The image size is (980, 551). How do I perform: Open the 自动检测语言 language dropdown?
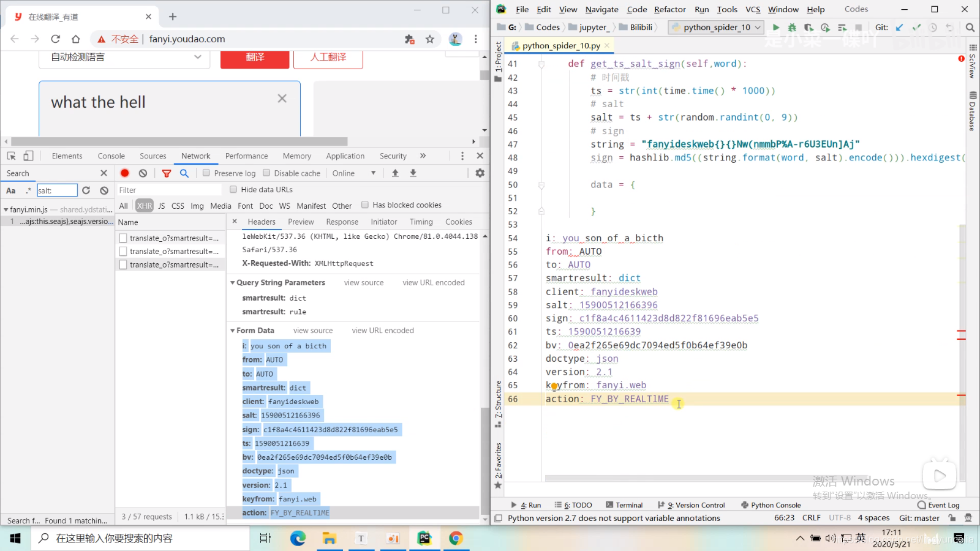click(123, 57)
